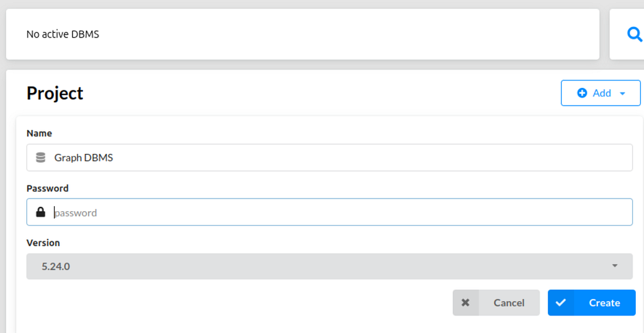Click the lock icon in Password field
This screenshot has width=644, height=333.
[40, 212]
